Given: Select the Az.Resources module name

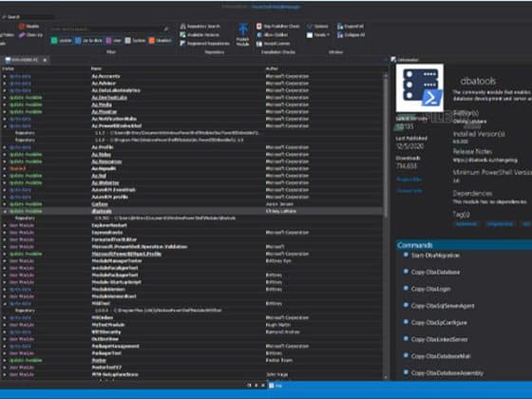Looking at the screenshot, I should 106,161.
